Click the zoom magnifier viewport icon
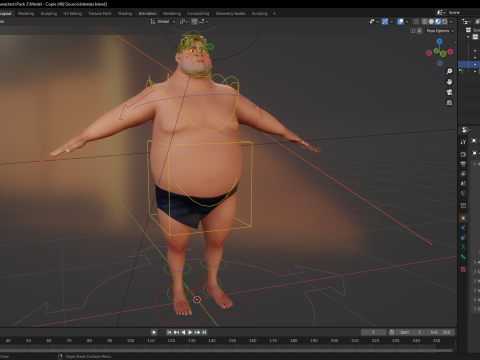The height and width of the screenshot is (360, 480). (x=449, y=71)
